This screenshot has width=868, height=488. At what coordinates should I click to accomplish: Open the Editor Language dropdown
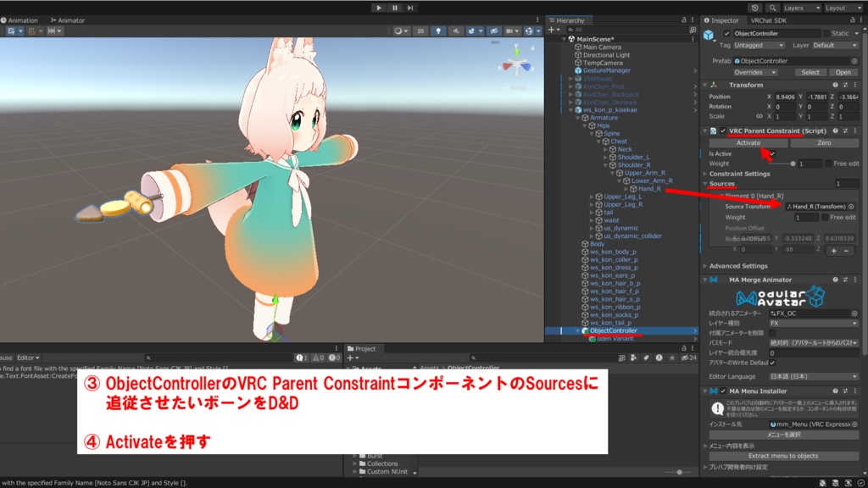[x=813, y=376]
